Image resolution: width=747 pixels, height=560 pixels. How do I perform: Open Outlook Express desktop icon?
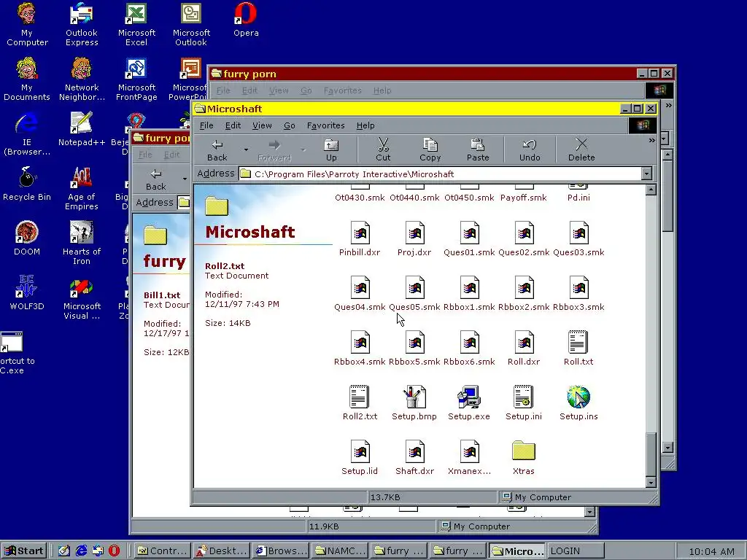(x=82, y=24)
